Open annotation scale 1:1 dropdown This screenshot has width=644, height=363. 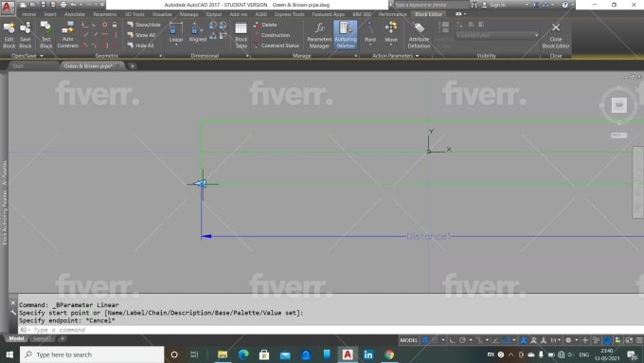point(556,340)
